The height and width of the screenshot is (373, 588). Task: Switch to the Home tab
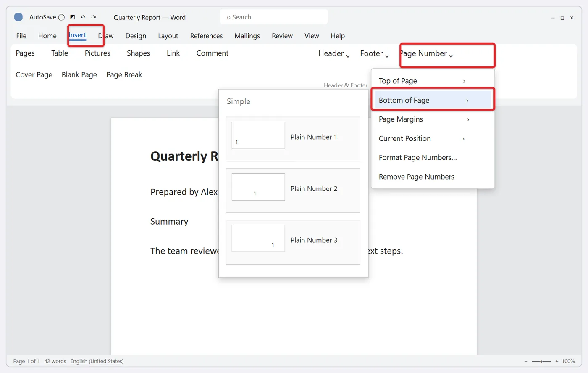tap(47, 36)
